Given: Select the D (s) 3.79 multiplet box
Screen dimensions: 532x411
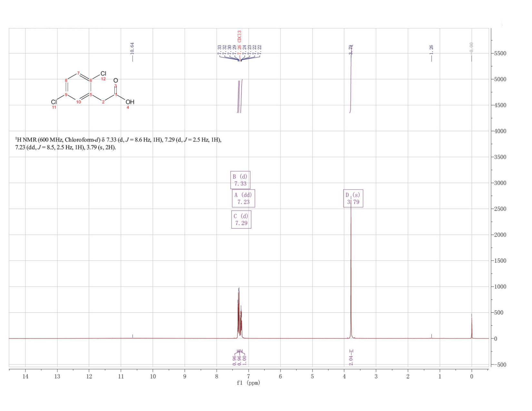Looking at the screenshot, I should coord(353,198).
